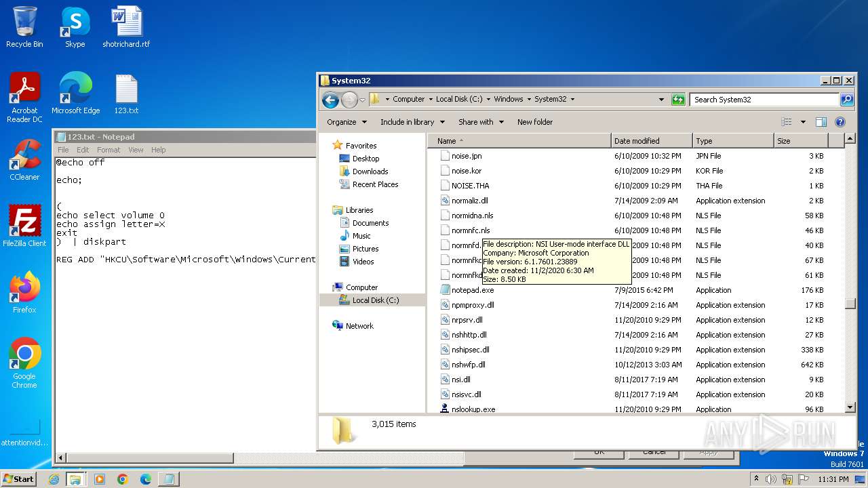Image resolution: width=868 pixels, height=488 pixels.
Task: Click the Start button
Action: (x=18, y=479)
